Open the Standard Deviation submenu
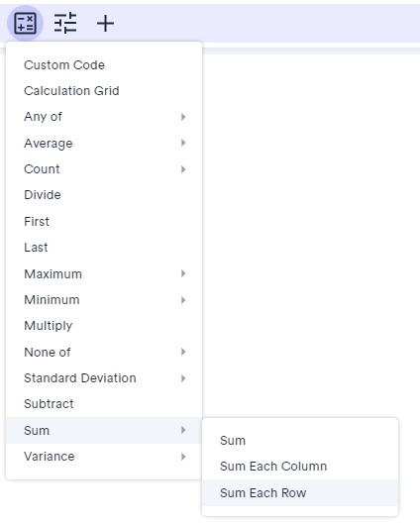This screenshot has height=525, width=420. (x=104, y=378)
